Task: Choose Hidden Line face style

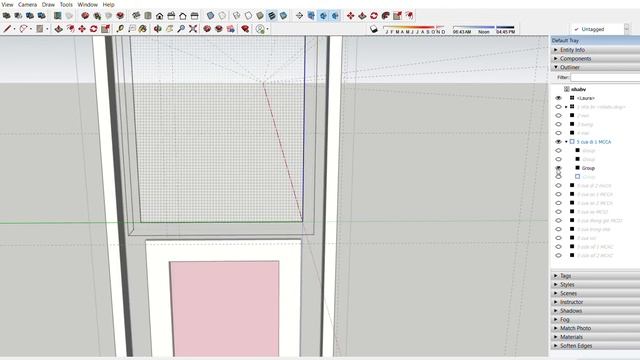Action: point(248,16)
